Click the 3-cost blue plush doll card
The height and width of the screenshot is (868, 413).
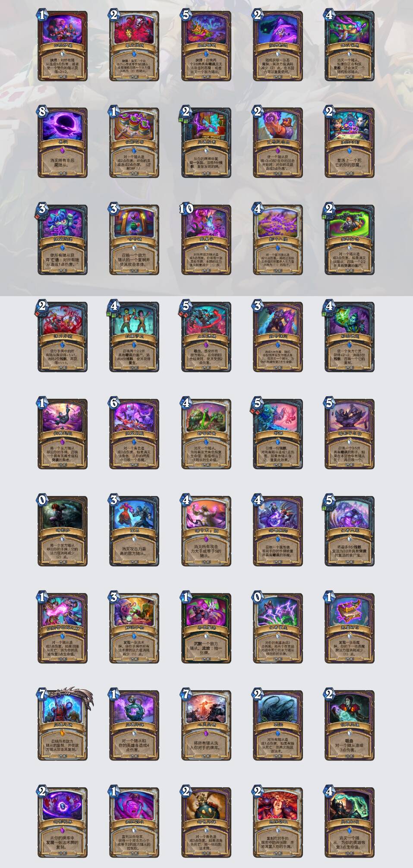tap(62, 240)
